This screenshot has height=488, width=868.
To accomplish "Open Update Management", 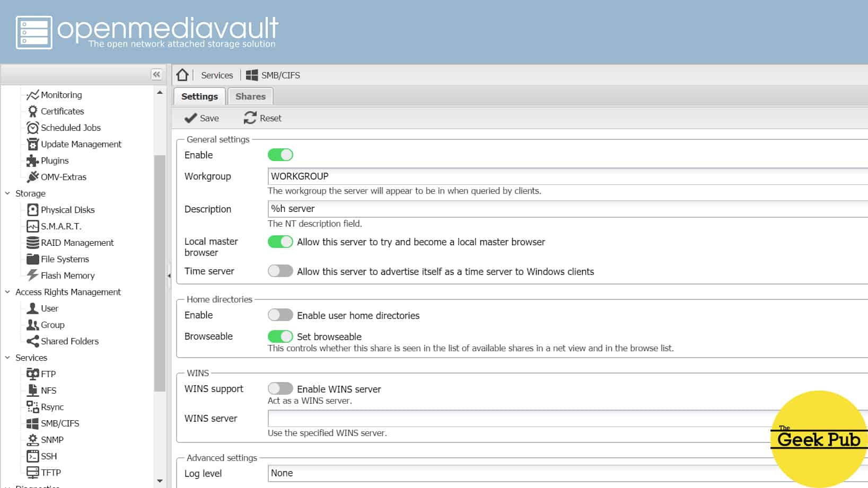I will pyautogui.click(x=74, y=144).
